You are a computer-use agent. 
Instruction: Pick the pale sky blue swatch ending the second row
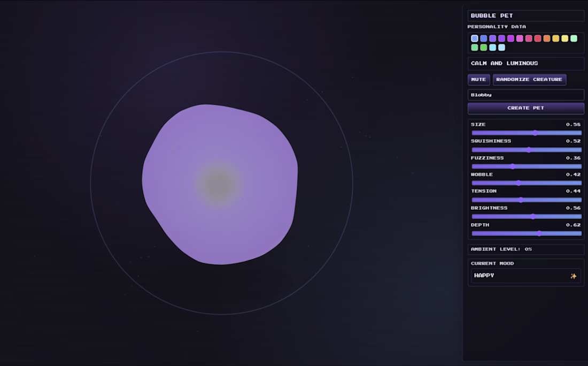click(501, 47)
